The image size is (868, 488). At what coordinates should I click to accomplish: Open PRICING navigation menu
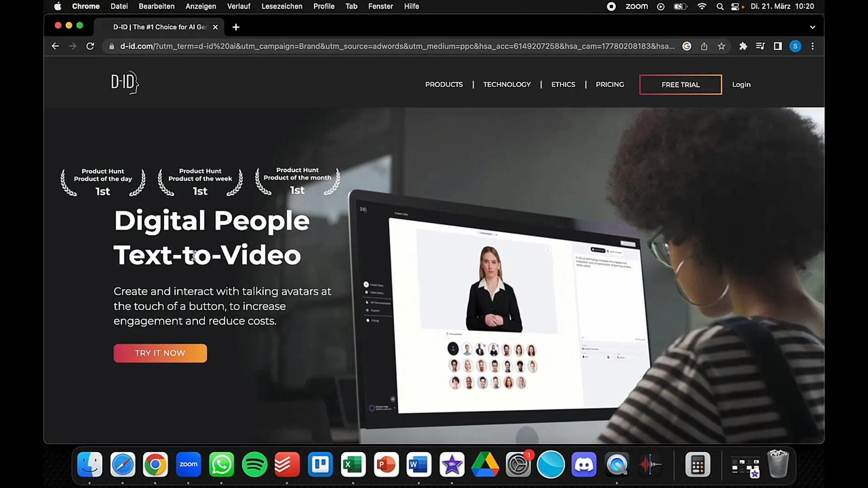click(x=610, y=84)
